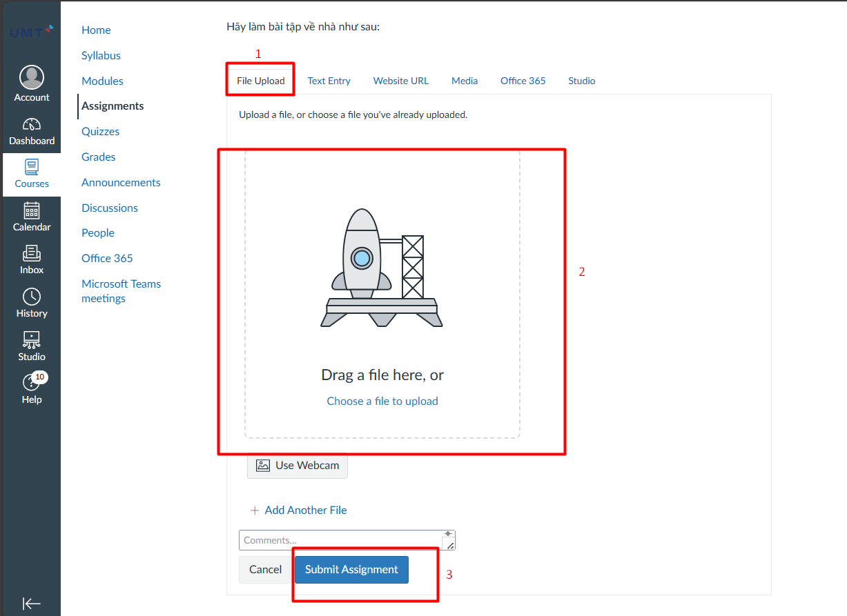
Task: Click the Use Webcam button
Action: pos(298,466)
